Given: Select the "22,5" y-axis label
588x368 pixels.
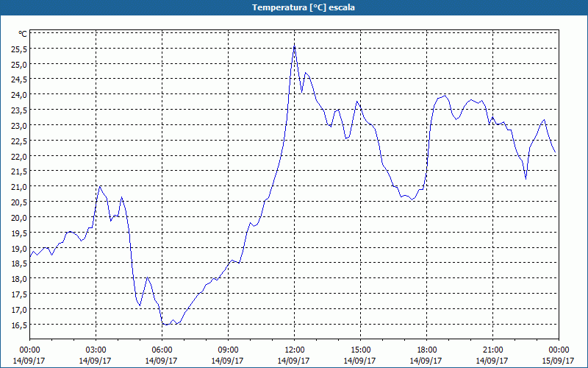Looking at the screenshot, I should click(x=19, y=141).
